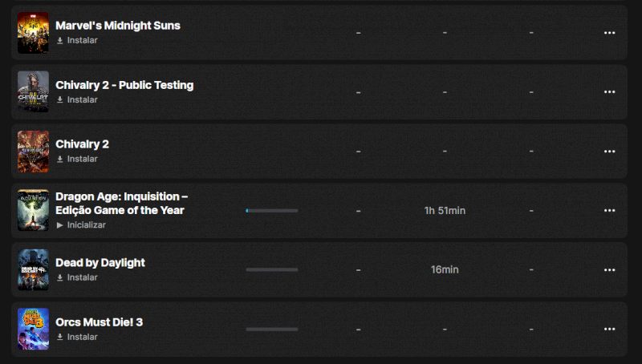642x364 pixels.
Task: Click install icon under Marvel's Midnight Suns
Action: (60, 40)
